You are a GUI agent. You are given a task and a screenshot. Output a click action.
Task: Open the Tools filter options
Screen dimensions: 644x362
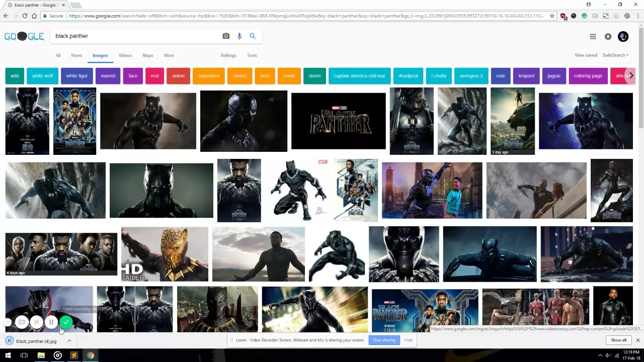click(252, 55)
